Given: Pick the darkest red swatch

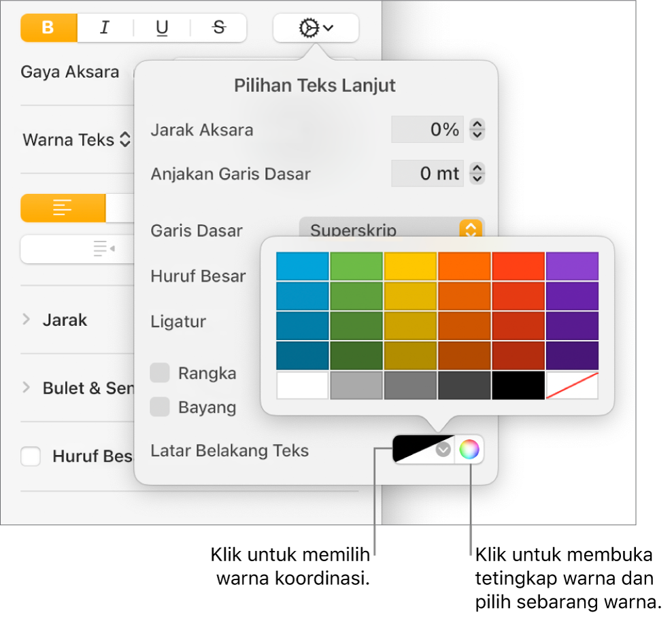Looking at the screenshot, I should pyautogui.click(x=518, y=356).
